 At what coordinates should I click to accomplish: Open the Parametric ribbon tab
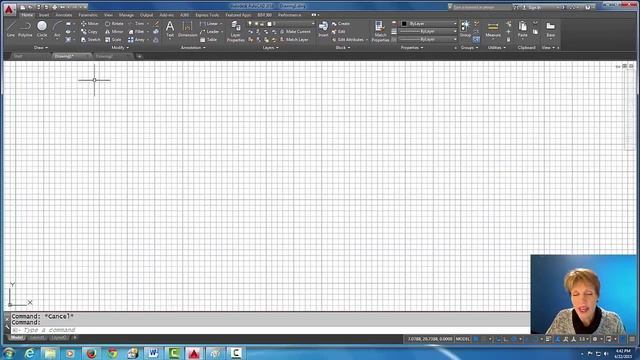[x=88, y=15]
